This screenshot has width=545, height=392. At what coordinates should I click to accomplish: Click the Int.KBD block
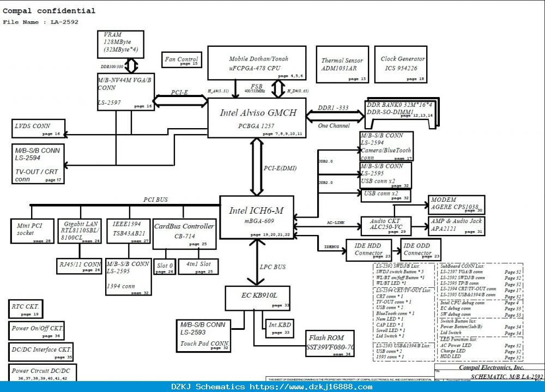coord(280,328)
